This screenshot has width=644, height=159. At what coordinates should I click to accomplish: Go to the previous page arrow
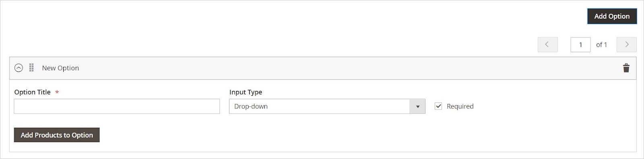coord(547,45)
